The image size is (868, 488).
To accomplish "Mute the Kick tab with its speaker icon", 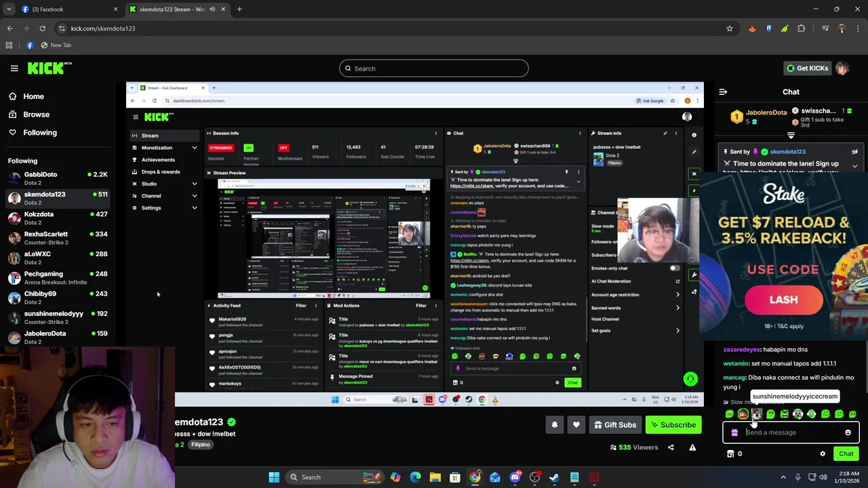I will [212, 9].
